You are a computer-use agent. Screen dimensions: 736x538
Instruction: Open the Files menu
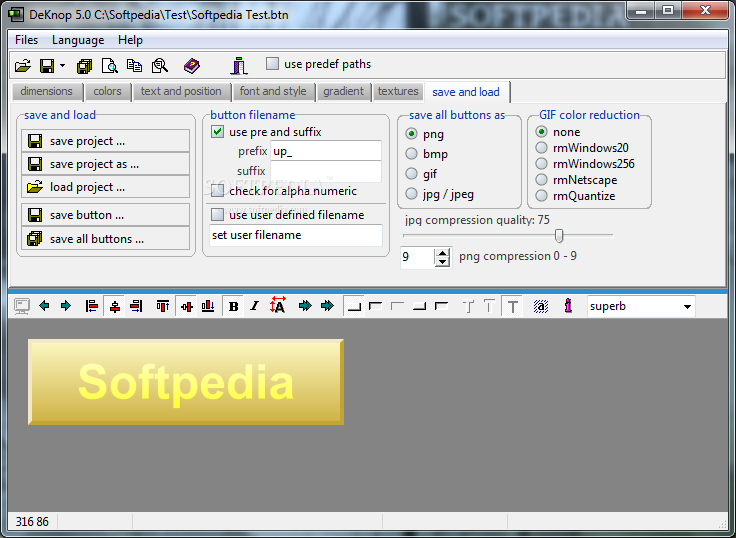(26, 40)
